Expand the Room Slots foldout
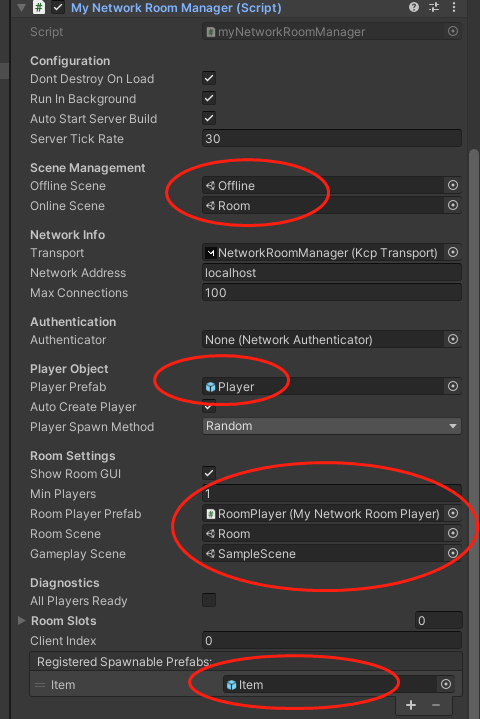480x719 pixels. [x=21, y=620]
